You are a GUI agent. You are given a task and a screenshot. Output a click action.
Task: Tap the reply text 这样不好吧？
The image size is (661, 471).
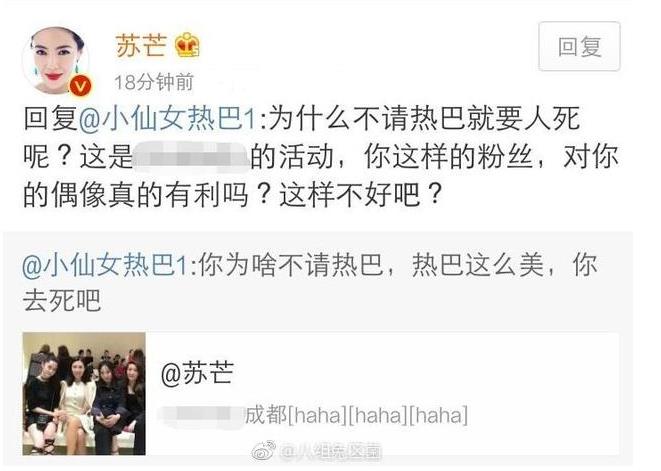(x=361, y=195)
